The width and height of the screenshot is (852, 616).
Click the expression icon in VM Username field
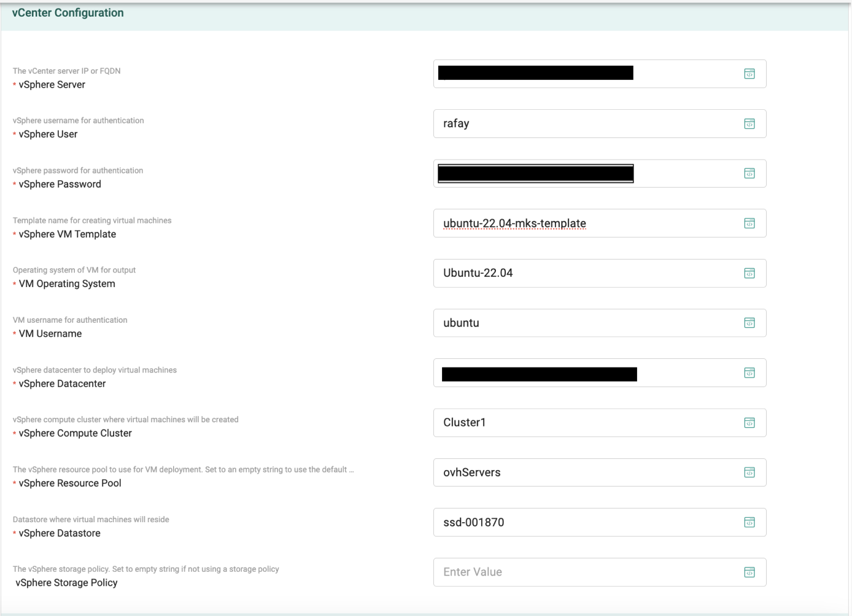(749, 323)
